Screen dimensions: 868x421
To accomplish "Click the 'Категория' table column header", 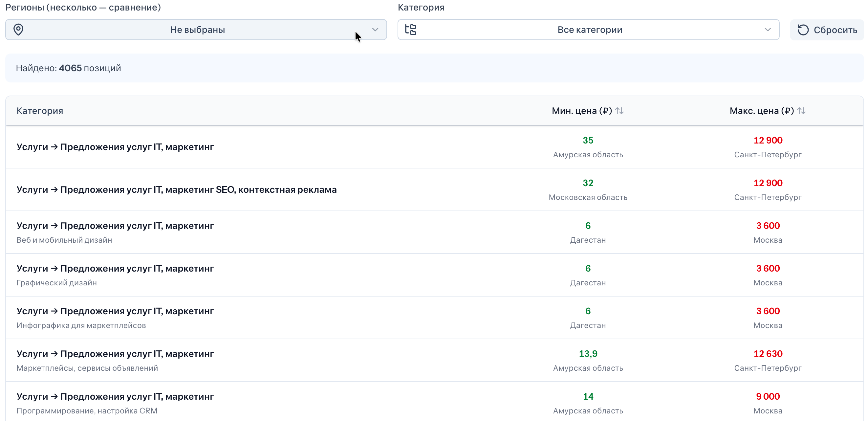I will click(40, 111).
